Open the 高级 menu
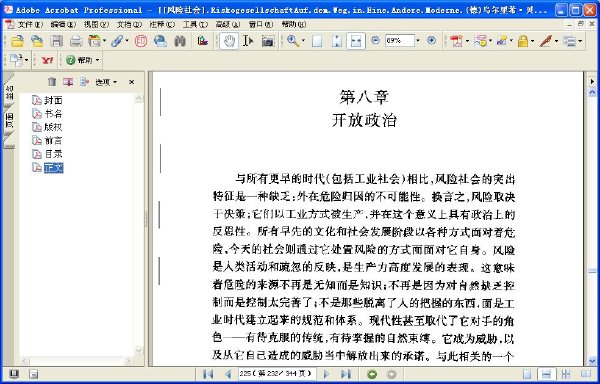 pos(228,24)
